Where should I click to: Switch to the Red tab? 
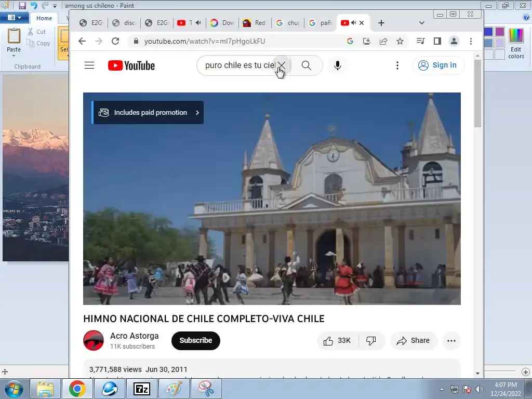click(x=255, y=23)
